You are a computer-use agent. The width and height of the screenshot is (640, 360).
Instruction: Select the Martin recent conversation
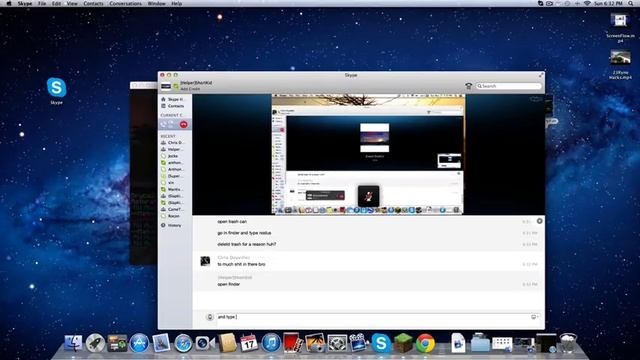[x=173, y=189]
